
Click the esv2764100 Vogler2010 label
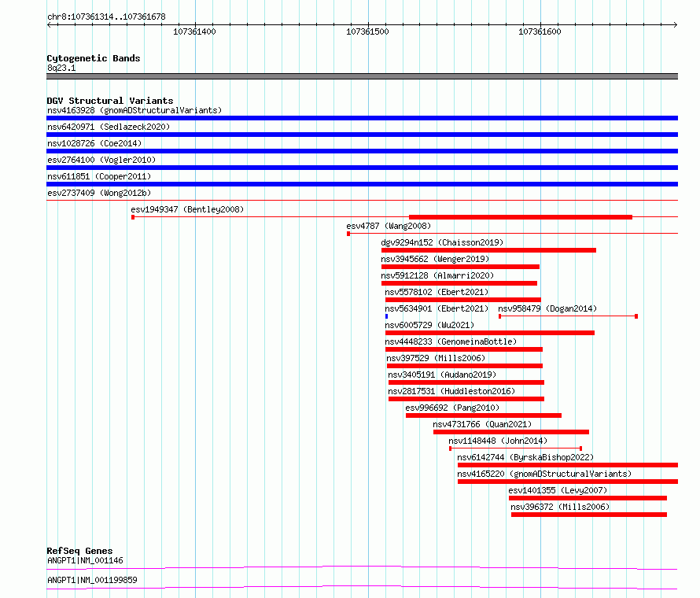pos(101,160)
